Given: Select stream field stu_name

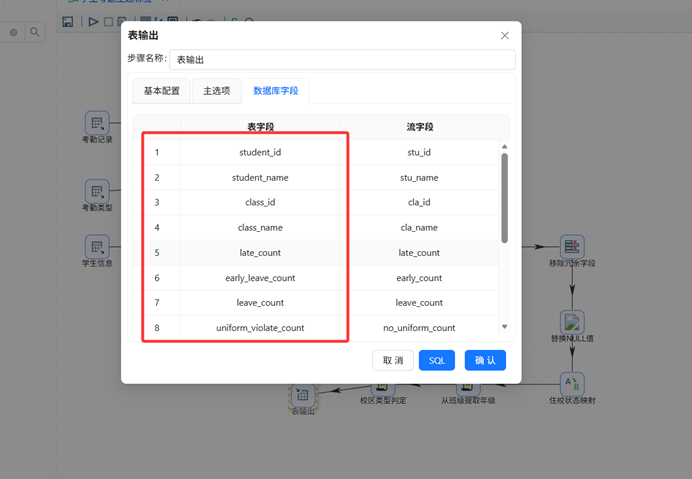Looking at the screenshot, I should pos(419,177).
